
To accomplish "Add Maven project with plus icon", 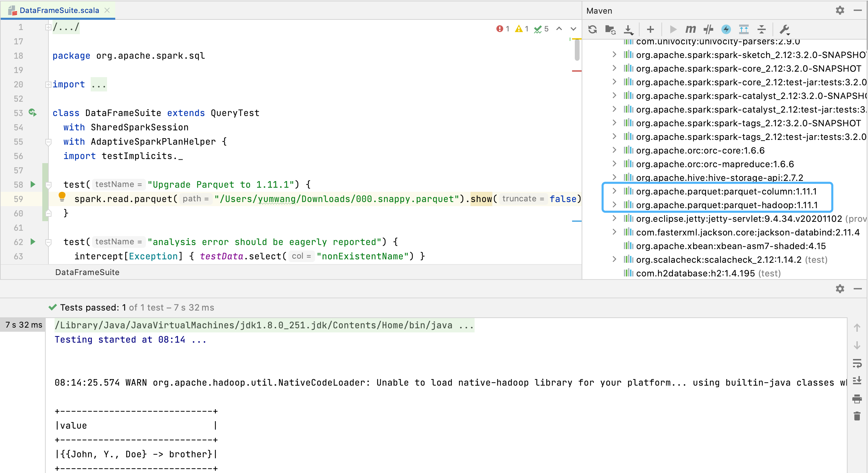I will (x=650, y=29).
